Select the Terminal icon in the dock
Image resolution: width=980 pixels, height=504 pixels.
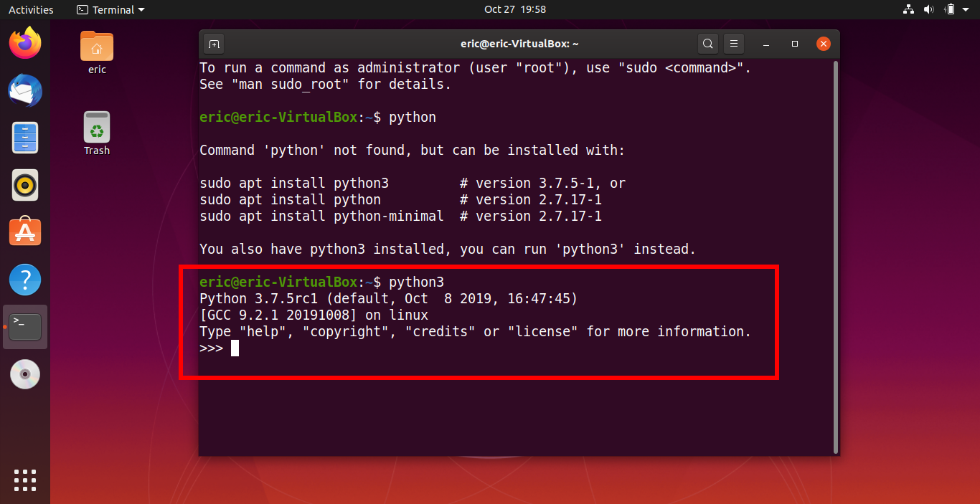[x=25, y=326]
